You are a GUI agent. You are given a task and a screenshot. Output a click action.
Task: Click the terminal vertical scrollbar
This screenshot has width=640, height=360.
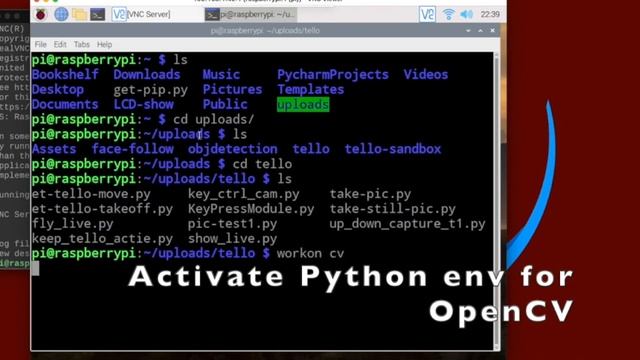pos(497,201)
